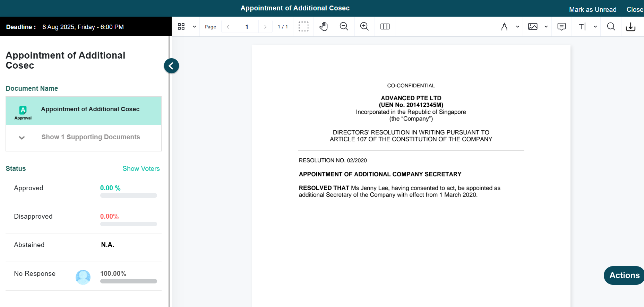Click the No Response progress bar
Viewport: 644px width, 307px height.
[129, 281]
